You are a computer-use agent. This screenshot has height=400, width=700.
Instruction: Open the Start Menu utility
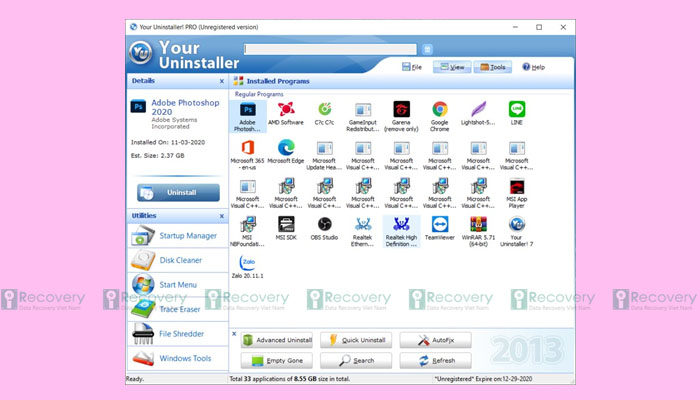(x=178, y=285)
